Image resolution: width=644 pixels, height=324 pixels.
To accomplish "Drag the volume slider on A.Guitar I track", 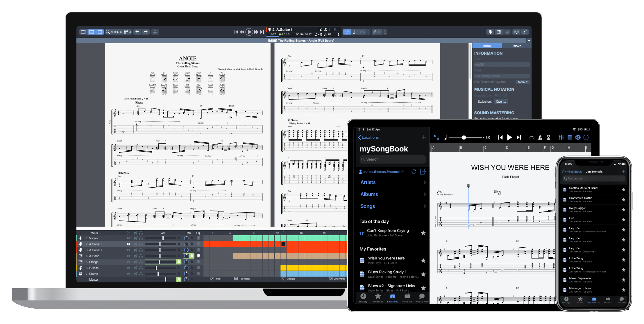I will click(161, 246).
